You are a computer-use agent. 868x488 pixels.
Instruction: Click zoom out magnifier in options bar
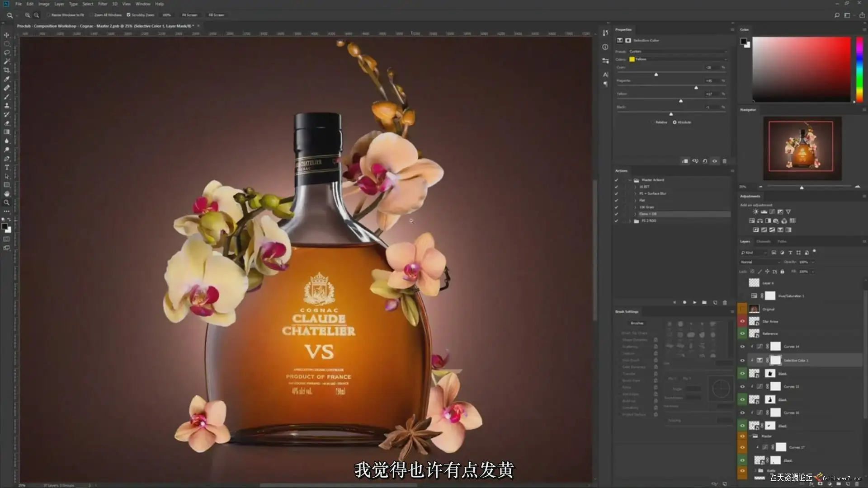37,15
